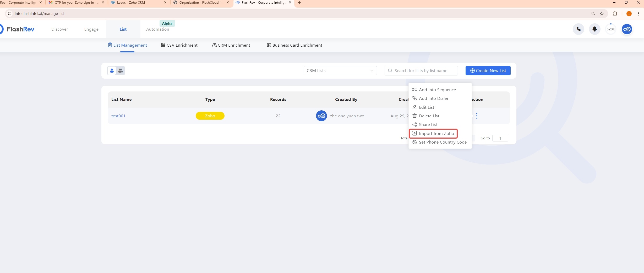Open the three-dot action menu for test001

(477, 116)
